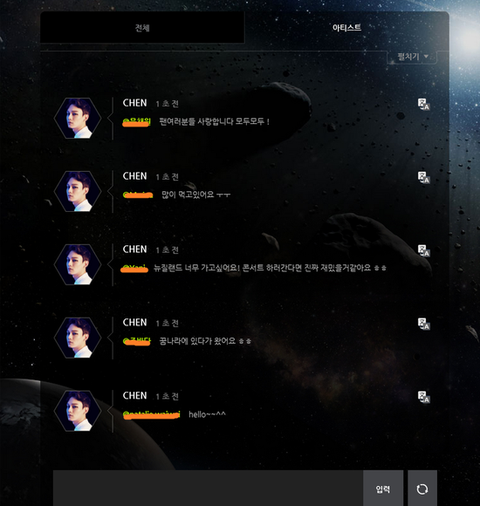Click mentioned username in first message

tap(137, 122)
